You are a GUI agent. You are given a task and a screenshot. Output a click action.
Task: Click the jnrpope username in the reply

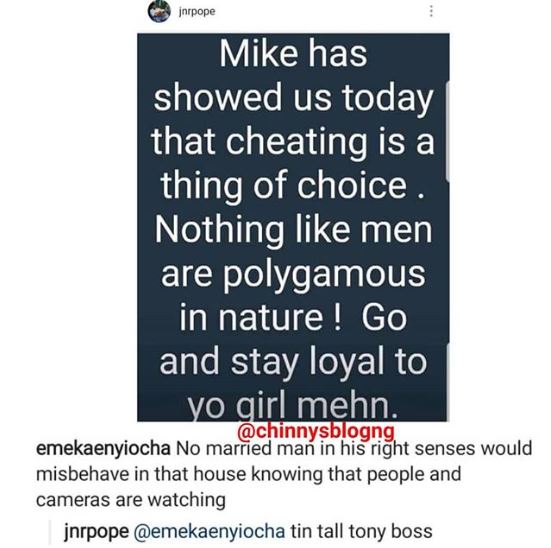pos(97,531)
